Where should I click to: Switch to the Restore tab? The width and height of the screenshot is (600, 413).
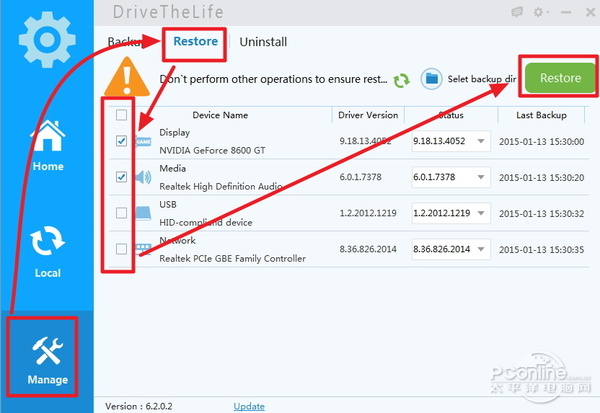click(x=196, y=41)
